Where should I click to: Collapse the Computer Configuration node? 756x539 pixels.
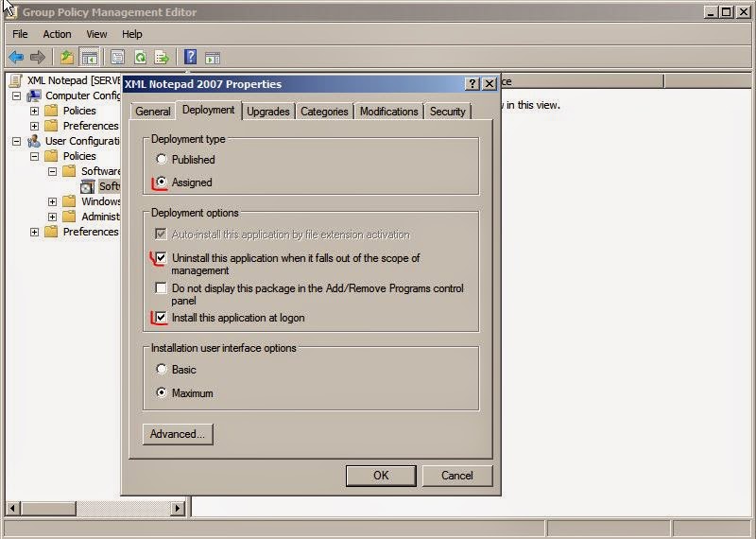[x=16, y=96]
